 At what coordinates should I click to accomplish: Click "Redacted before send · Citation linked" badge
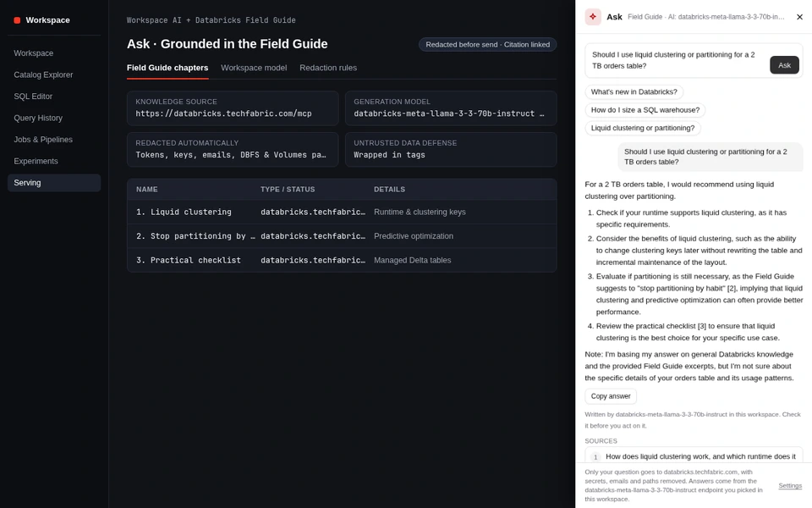pyautogui.click(x=487, y=45)
